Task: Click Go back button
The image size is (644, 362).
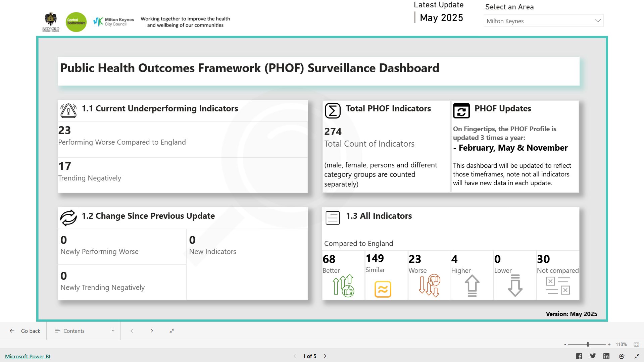Action: 25,331
